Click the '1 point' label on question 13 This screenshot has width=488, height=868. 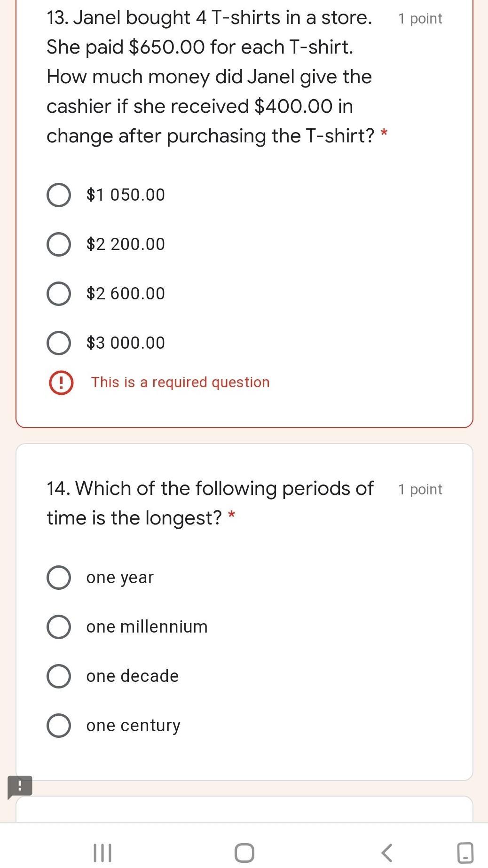[420, 19]
